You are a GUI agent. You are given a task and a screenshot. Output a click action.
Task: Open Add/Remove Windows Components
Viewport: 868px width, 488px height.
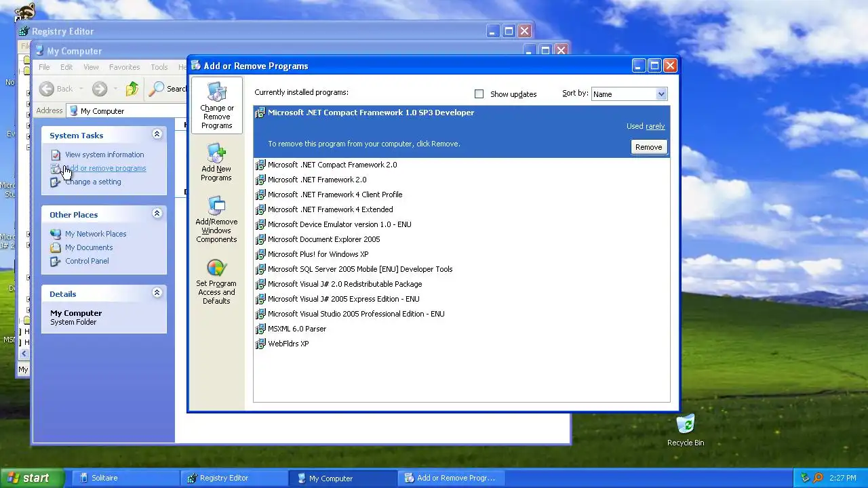pyautogui.click(x=216, y=219)
